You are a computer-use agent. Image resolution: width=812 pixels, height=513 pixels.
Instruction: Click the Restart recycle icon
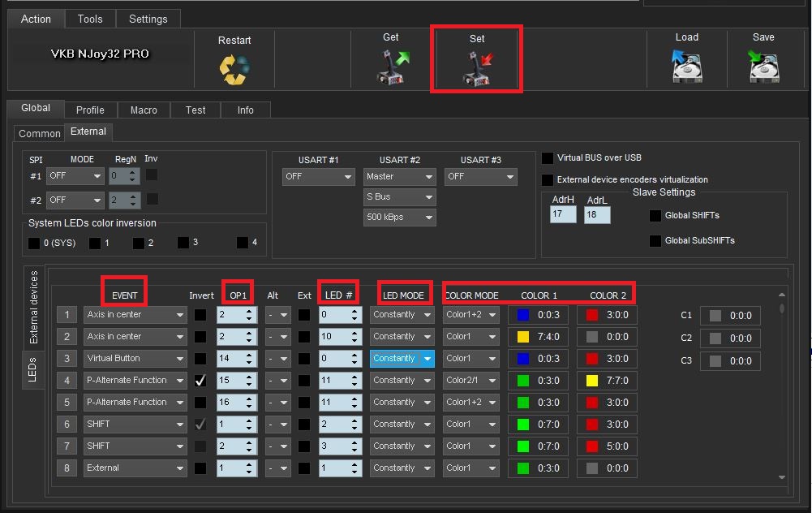click(x=234, y=68)
